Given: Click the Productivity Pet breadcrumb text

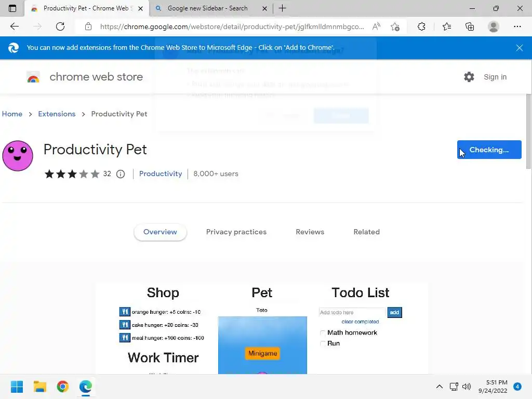Looking at the screenshot, I should (x=119, y=114).
